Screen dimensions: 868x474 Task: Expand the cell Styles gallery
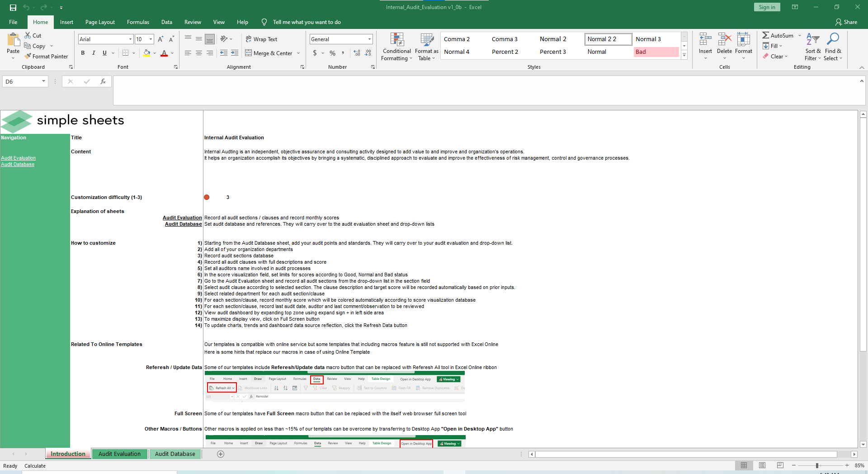coord(684,55)
